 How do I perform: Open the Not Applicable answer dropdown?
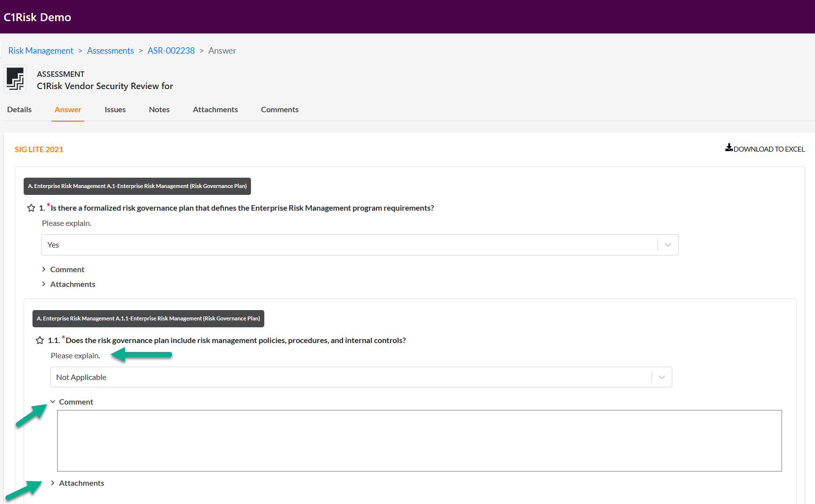coord(361,378)
